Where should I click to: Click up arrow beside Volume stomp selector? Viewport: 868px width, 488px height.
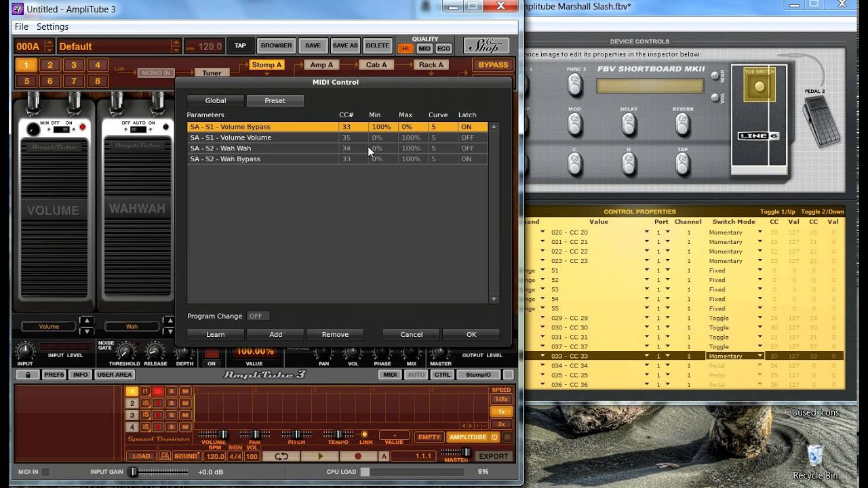pos(86,321)
